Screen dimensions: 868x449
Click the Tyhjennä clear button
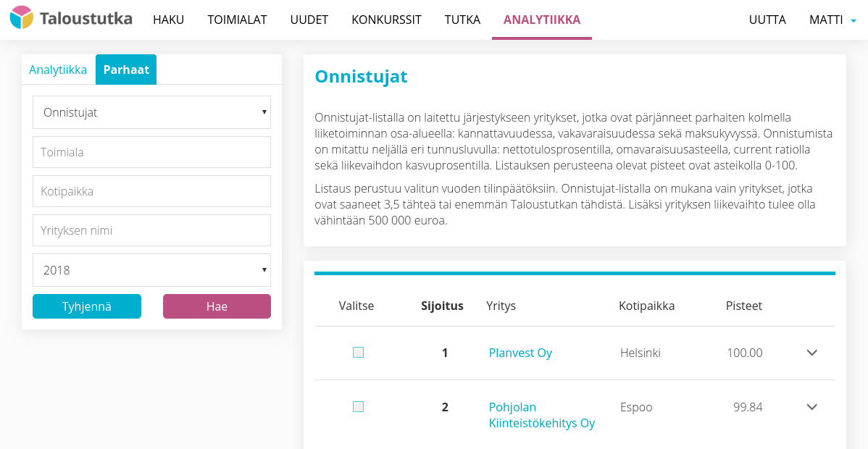(87, 306)
